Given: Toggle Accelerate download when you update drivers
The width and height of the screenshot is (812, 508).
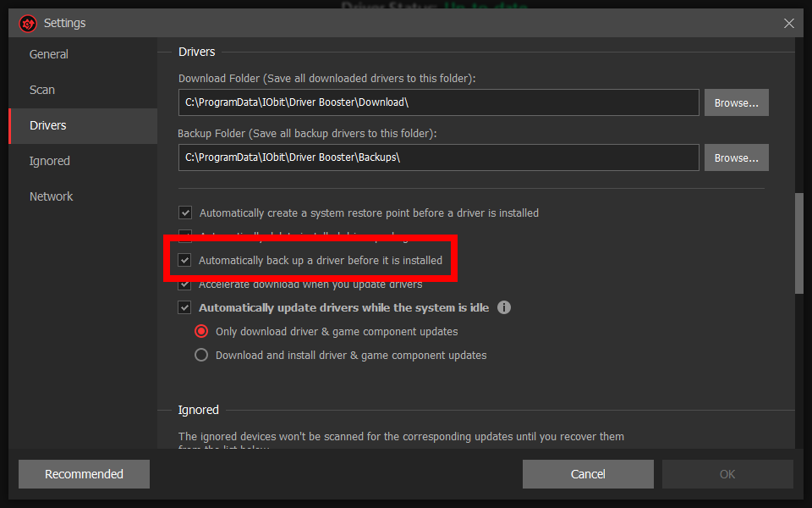Looking at the screenshot, I should [x=184, y=284].
